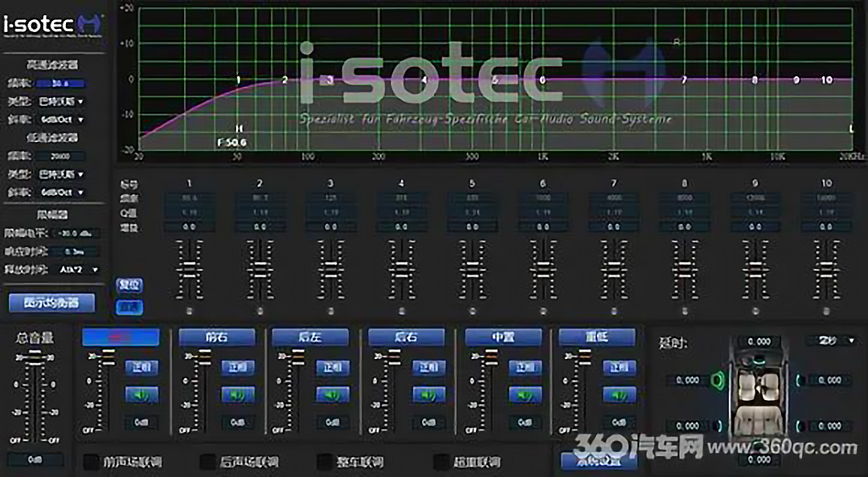The height and width of the screenshot is (477, 868).
Task: Switch to the 后右 channel tab
Action: click(x=407, y=337)
